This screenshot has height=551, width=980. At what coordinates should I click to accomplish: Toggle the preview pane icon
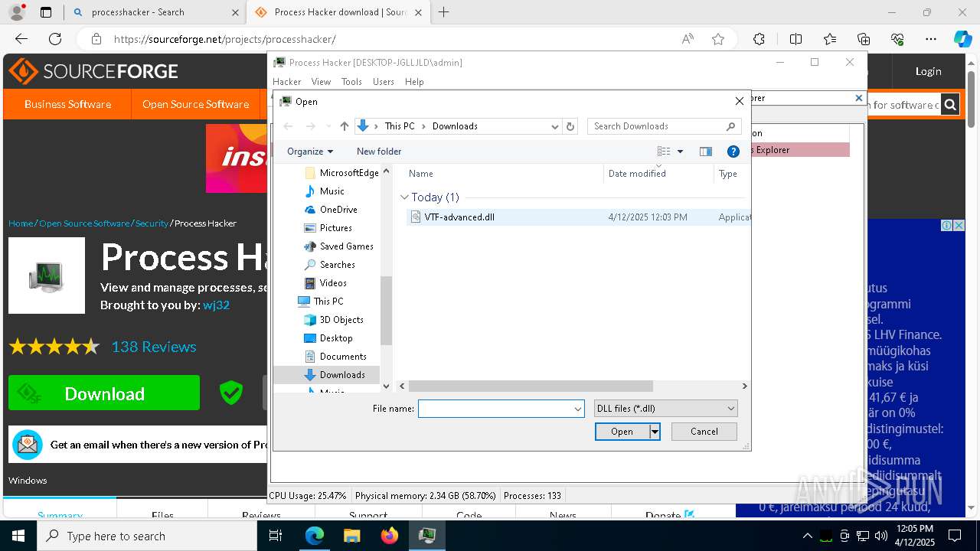706,152
